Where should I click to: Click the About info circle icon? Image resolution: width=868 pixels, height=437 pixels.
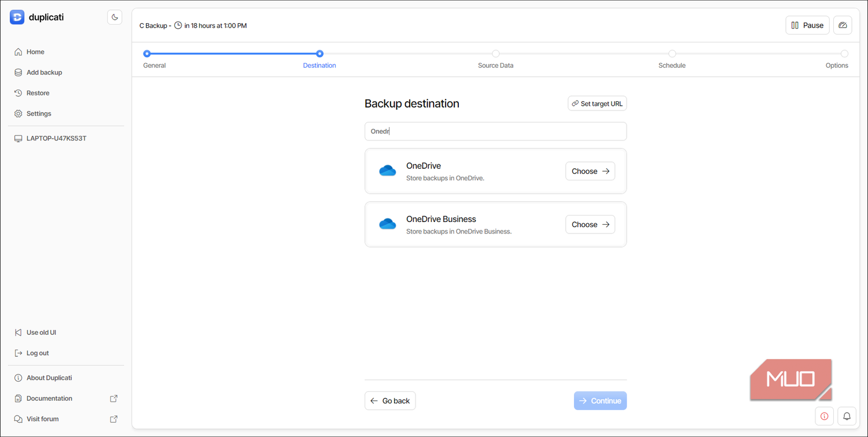tap(19, 378)
